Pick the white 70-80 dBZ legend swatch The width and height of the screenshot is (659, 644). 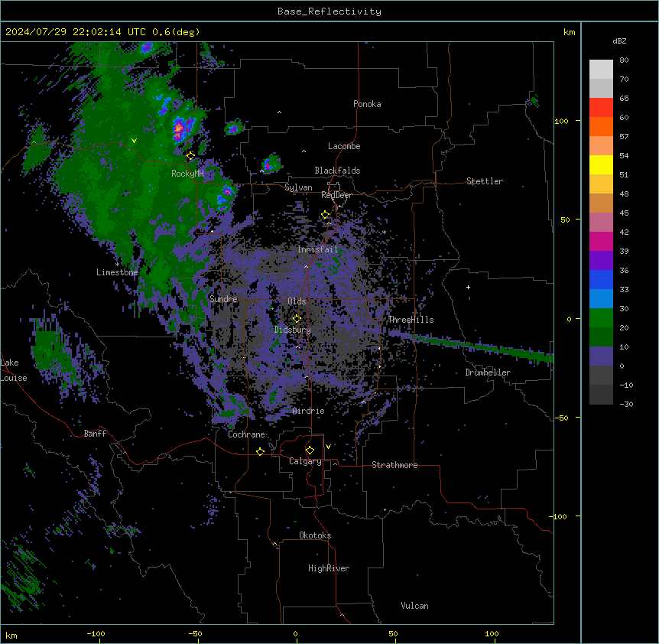(x=601, y=70)
